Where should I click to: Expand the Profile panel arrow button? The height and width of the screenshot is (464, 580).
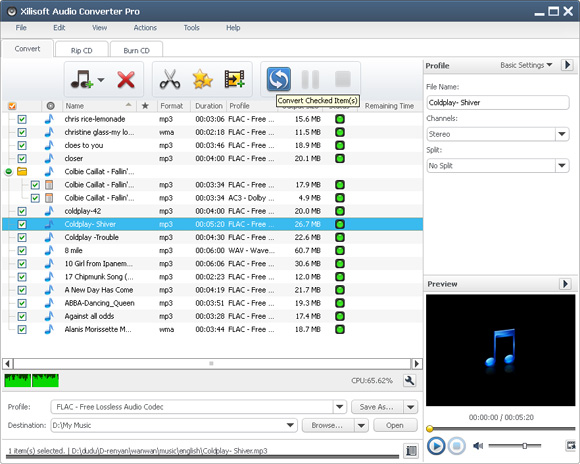click(567, 65)
